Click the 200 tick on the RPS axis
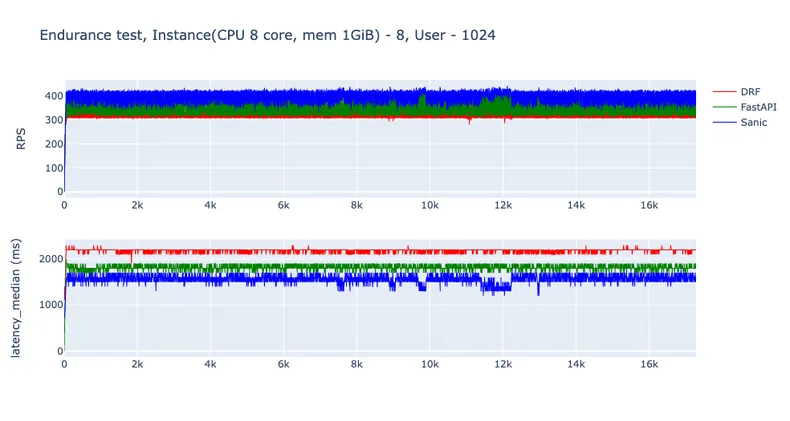The image size is (790, 421). tap(54, 144)
